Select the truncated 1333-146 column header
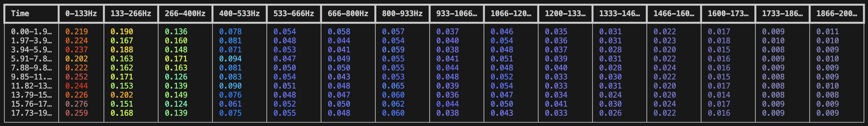 pos(619,14)
